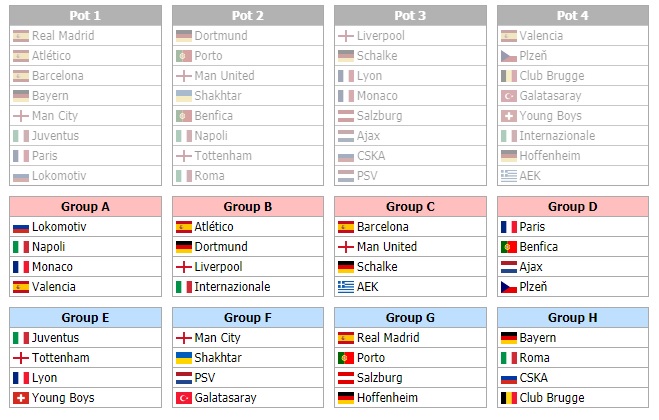Click the Russian flag beside Lokomotiv in Group A

click(x=21, y=227)
